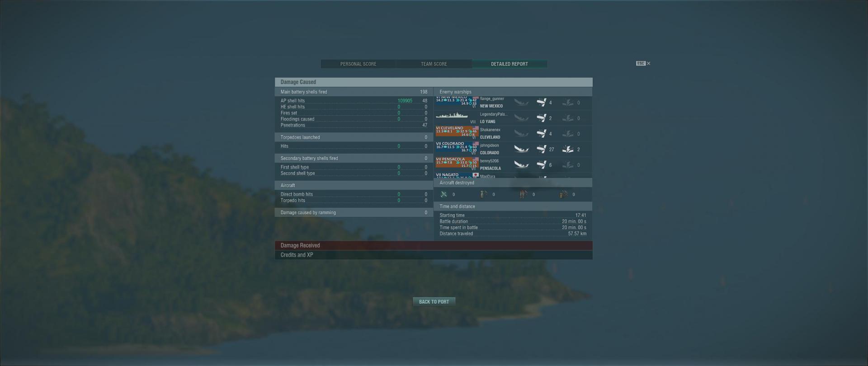
Task: Click the Time spent in battle row
Action: click(513, 228)
